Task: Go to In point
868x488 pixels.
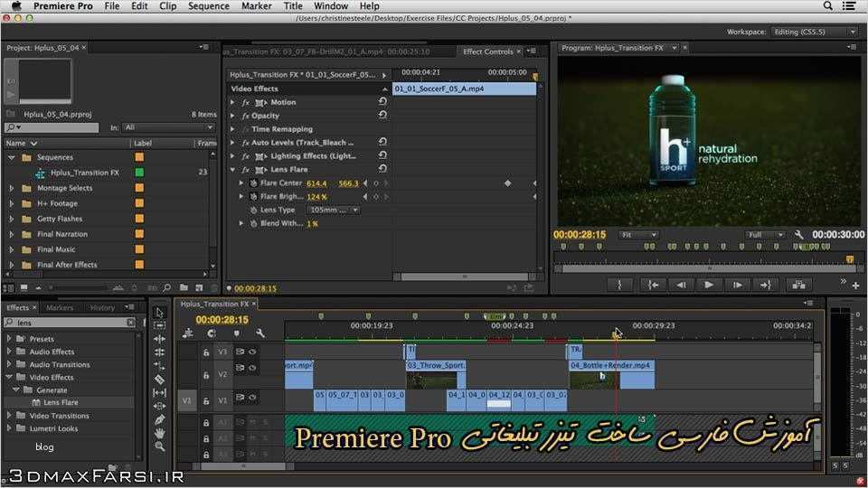Action: click(653, 285)
